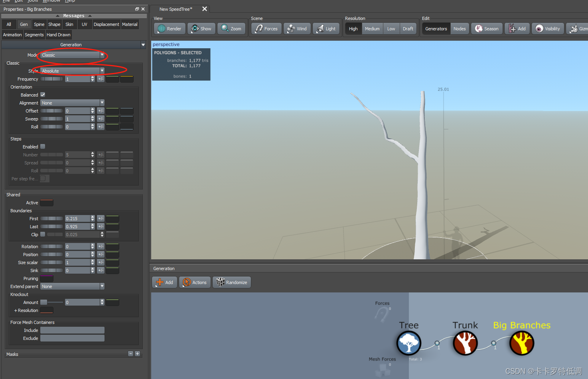The image size is (588, 379).
Task: Click the Render globe icon
Action: 162,29
